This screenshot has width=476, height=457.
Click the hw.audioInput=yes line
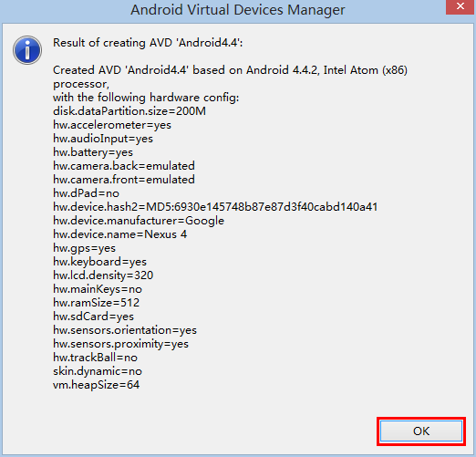103,139
